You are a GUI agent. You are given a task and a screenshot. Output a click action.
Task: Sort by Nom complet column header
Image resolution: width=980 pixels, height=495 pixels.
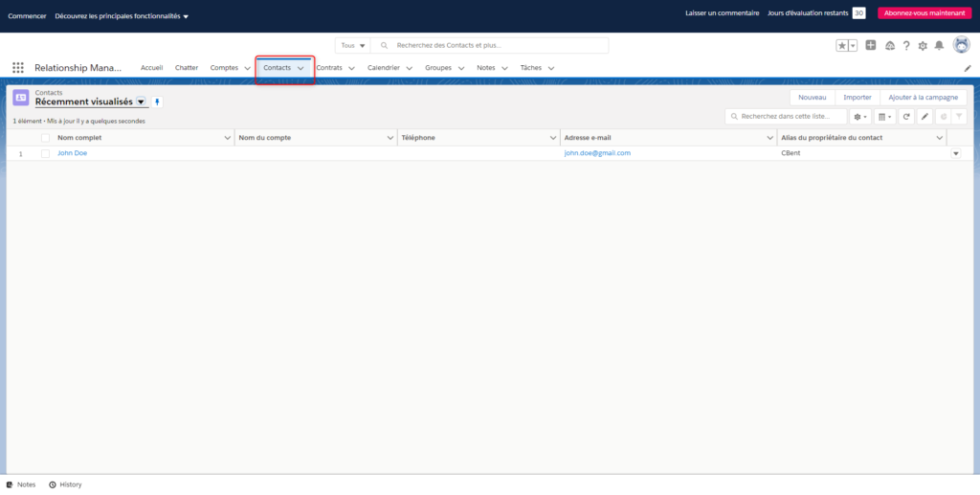(79, 138)
